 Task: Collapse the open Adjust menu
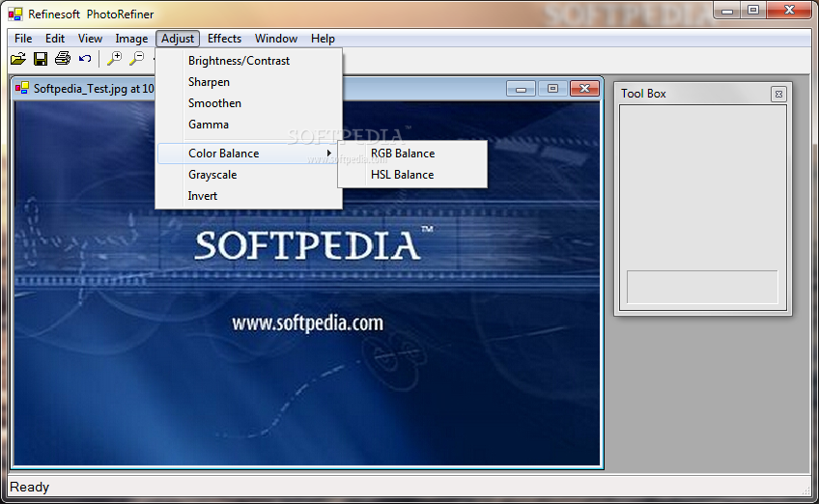tap(178, 39)
